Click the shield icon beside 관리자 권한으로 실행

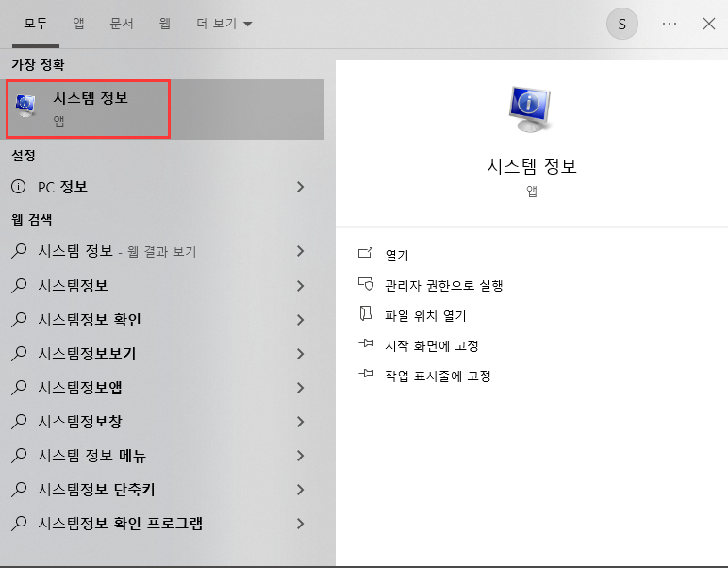(x=366, y=284)
